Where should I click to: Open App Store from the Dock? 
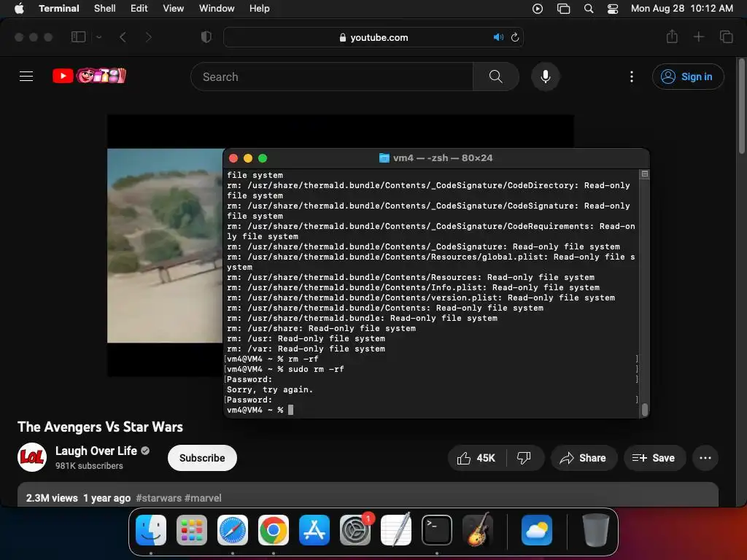point(314,530)
